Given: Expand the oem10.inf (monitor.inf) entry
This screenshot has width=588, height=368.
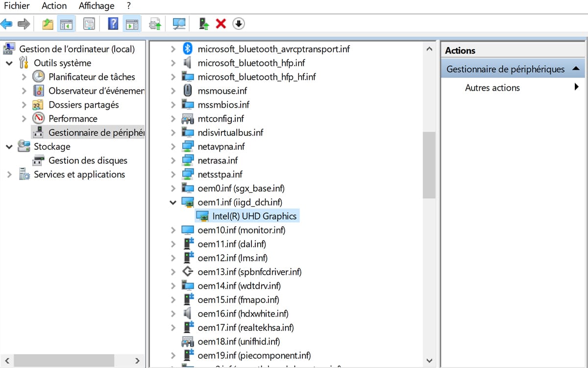Looking at the screenshot, I should tap(172, 230).
